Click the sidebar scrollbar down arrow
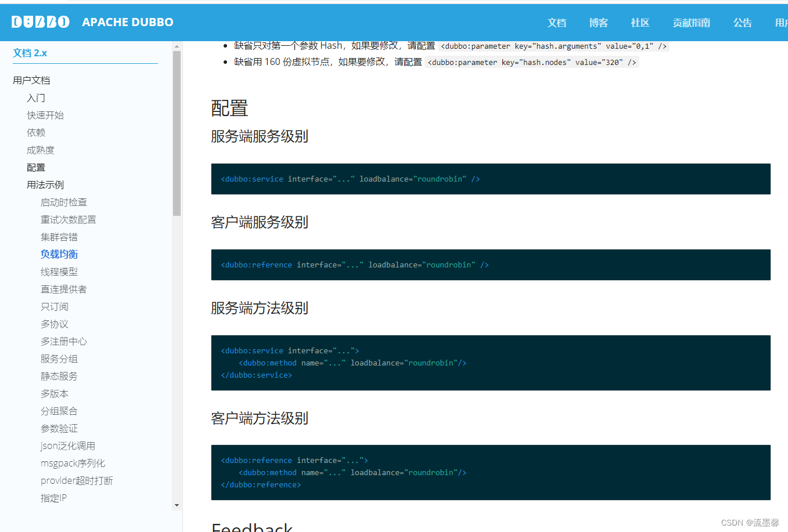This screenshot has height=532, width=788. [175, 504]
